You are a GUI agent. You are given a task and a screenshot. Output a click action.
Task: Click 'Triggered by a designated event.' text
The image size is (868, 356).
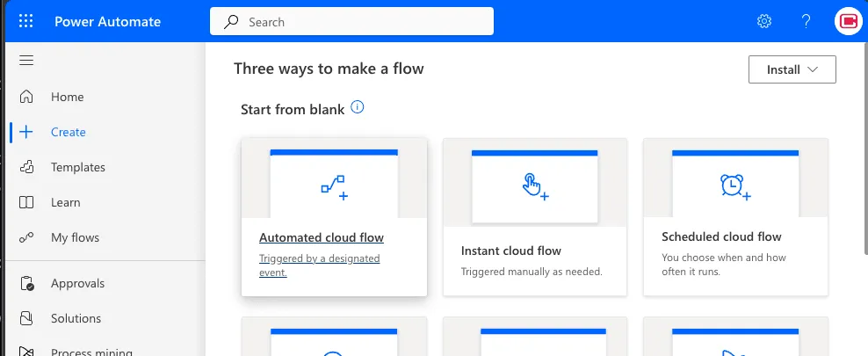pyautogui.click(x=320, y=265)
